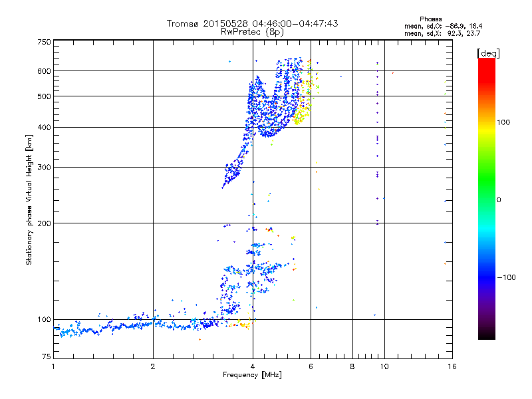532x399 pixels.
Task: Click the colorbar label "100"
Action: (x=503, y=122)
